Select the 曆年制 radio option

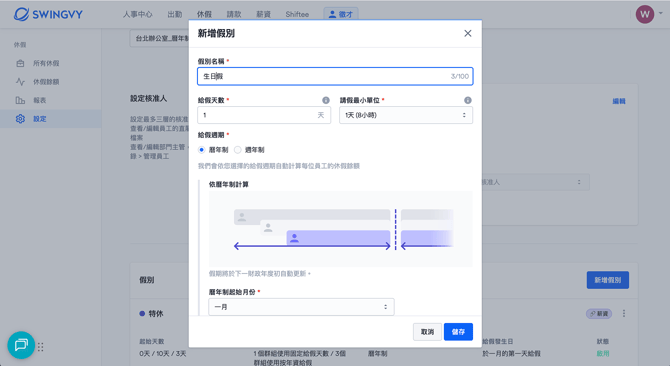[202, 150]
